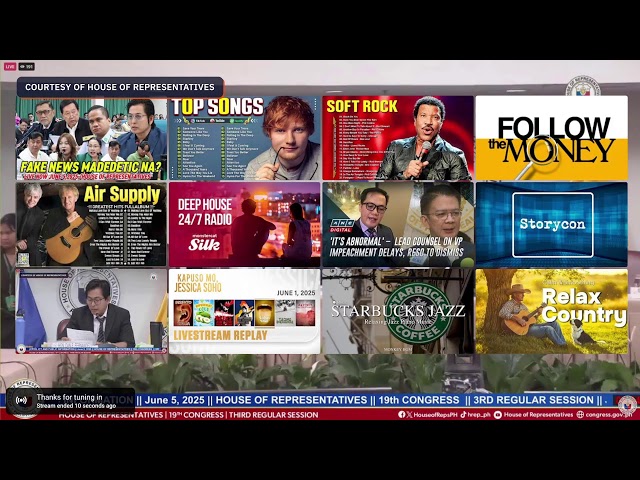Open the Follow the Money thumbnail
The height and width of the screenshot is (480, 640).
click(551, 138)
